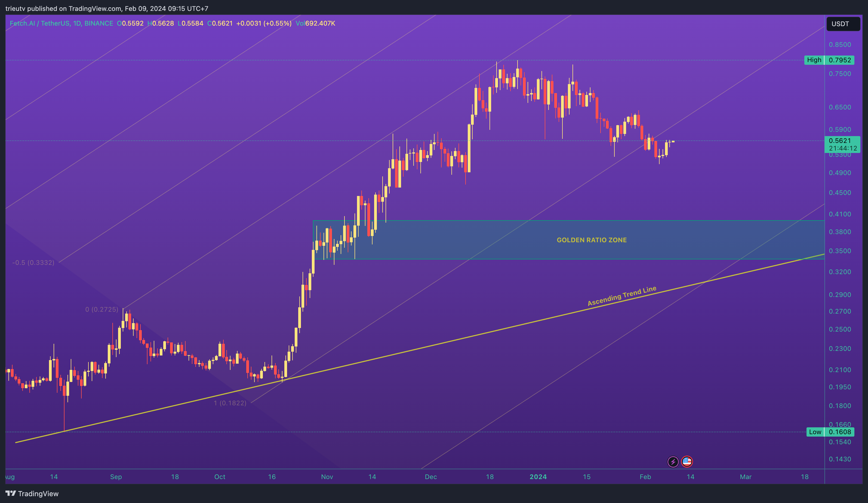Click the GOLDEN RATIO ZONE label
868x503 pixels.
click(592, 240)
